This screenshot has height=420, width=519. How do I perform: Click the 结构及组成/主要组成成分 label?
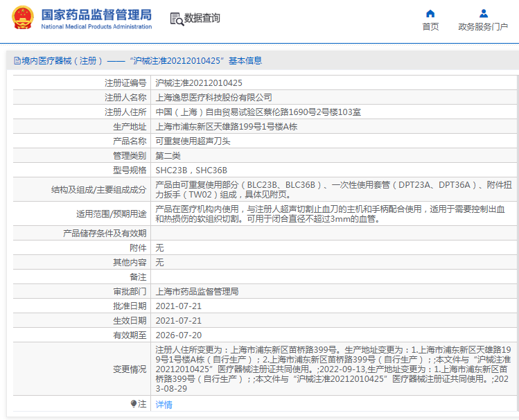98,189
